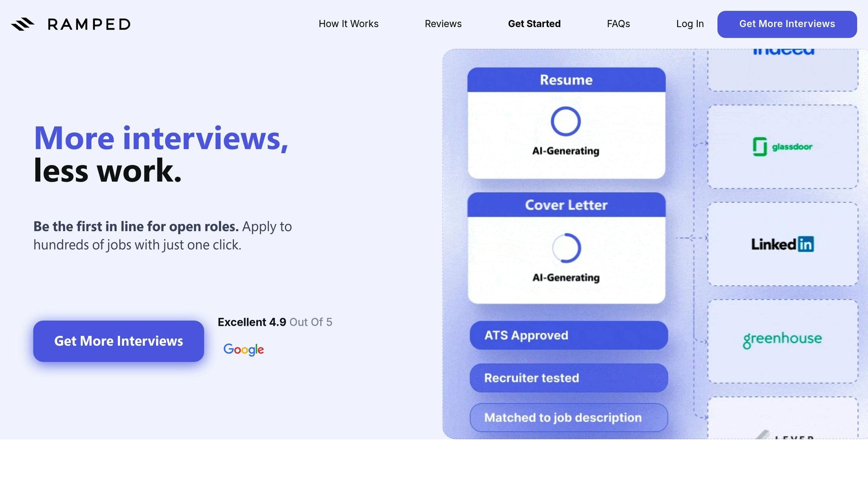Screen dimensions: 868x488
Task: Click the Resume card header
Action: point(567,80)
